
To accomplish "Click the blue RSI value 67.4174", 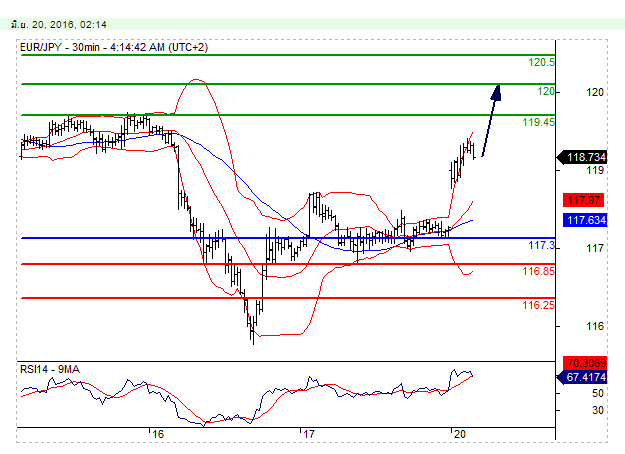I will coord(582,377).
